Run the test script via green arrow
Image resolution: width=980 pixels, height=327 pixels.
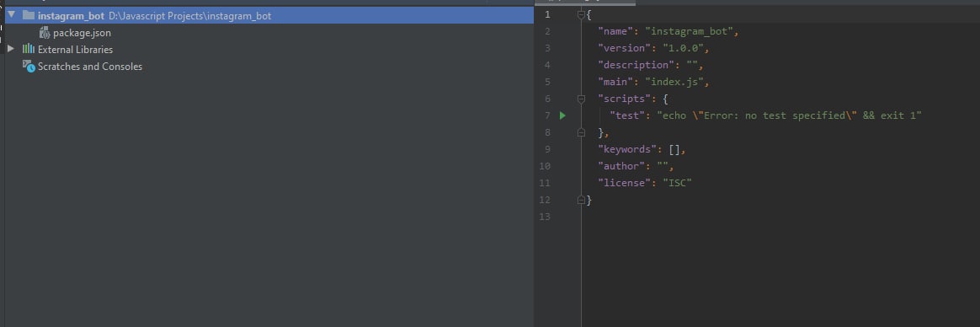point(562,115)
